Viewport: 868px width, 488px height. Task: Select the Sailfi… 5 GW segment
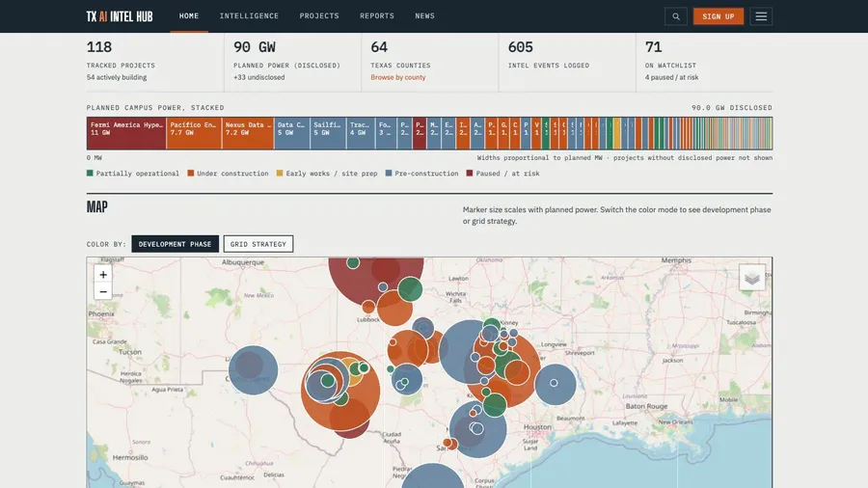point(328,133)
